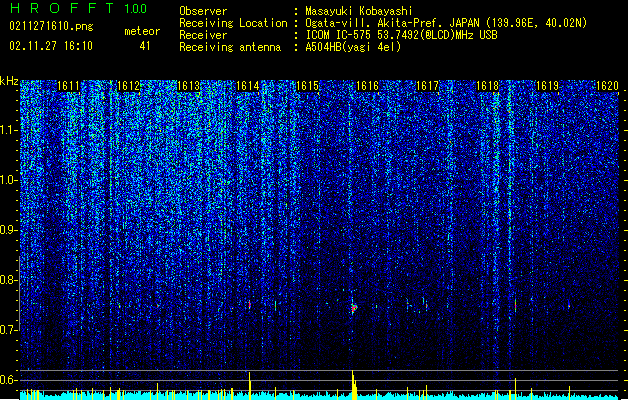The height and width of the screenshot is (400, 629).
Task: Click the 'Receiving antenna' label
Action: [x=230, y=47]
